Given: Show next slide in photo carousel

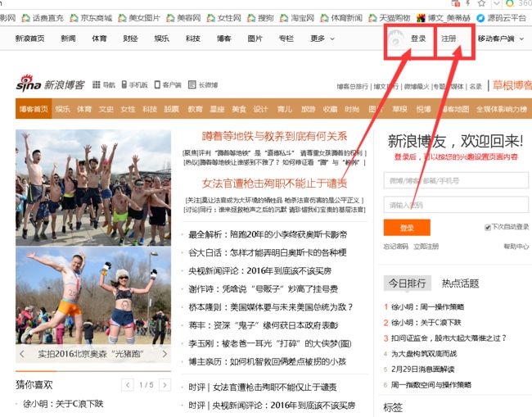Looking at the screenshot, I should coord(165,354).
